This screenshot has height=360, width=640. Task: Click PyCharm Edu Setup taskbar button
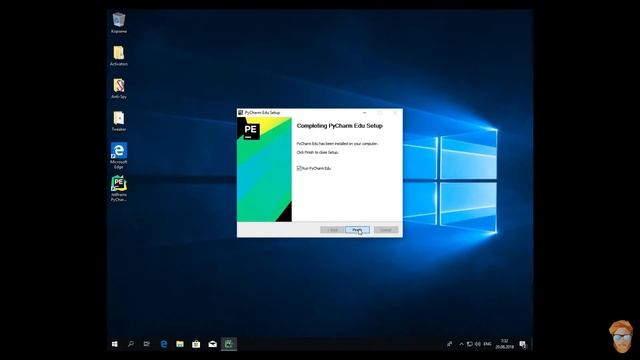[229, 344]
